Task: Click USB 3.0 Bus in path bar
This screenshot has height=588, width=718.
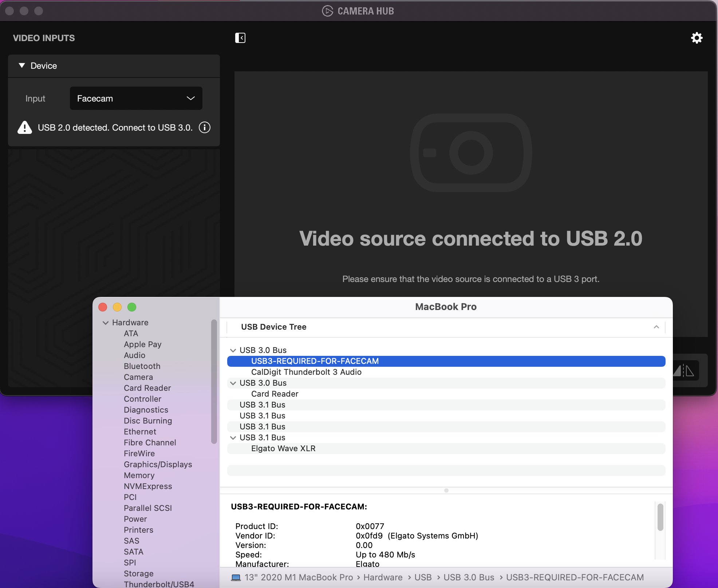Action: click(469, 577)
